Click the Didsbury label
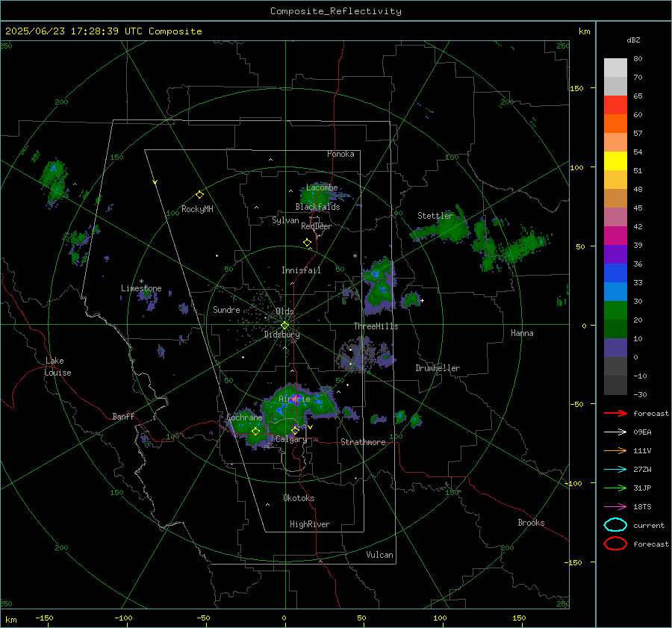The width and height of the screenshot is (672, 628). click(281, 335)
